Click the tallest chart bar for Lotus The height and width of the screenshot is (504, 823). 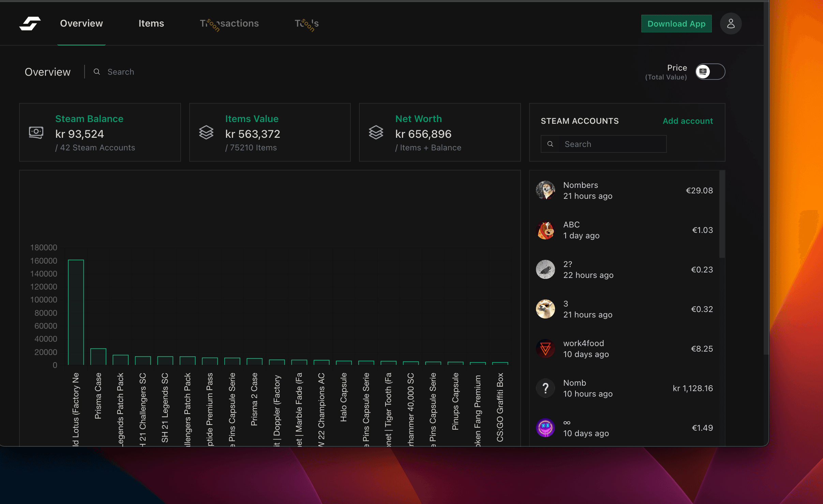[76, 312]
